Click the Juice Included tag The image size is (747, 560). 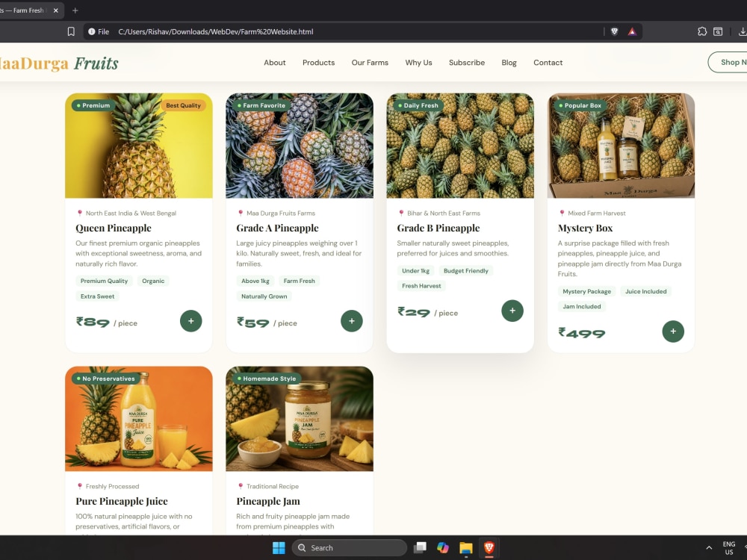(x=645, y=291)
